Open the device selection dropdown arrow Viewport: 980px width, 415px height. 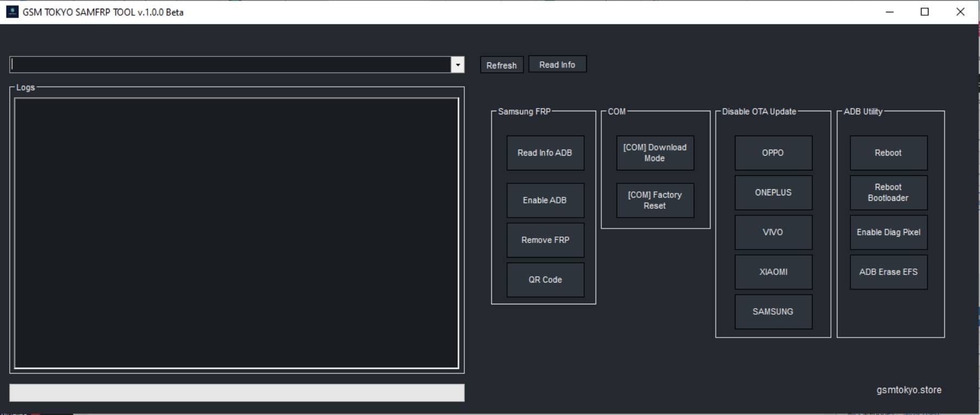458,65
